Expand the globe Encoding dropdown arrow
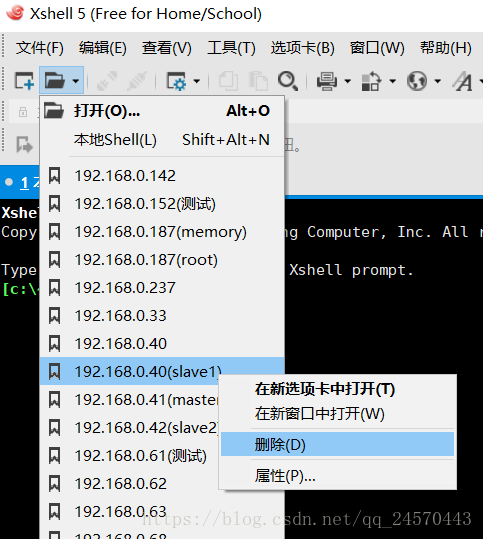The height and width of the screenshot is (539, 483). pyautogui.click(x=437, y=81)
